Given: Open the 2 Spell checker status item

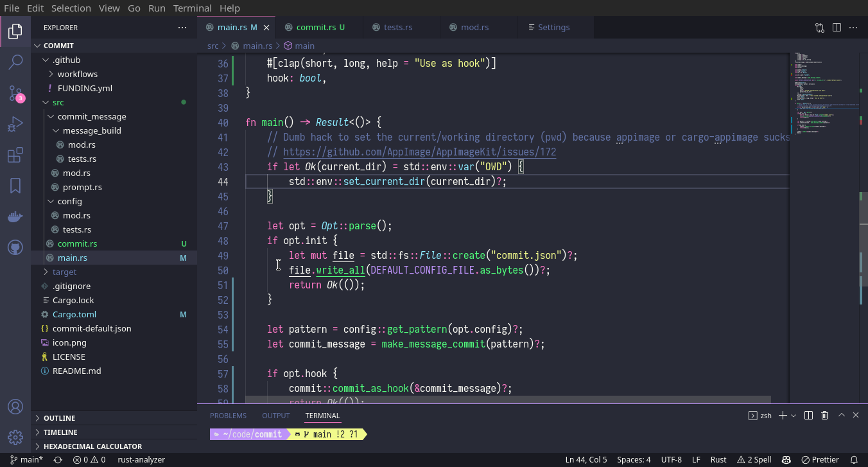Looking at the screenshot, I should click(x=754, y=459).
